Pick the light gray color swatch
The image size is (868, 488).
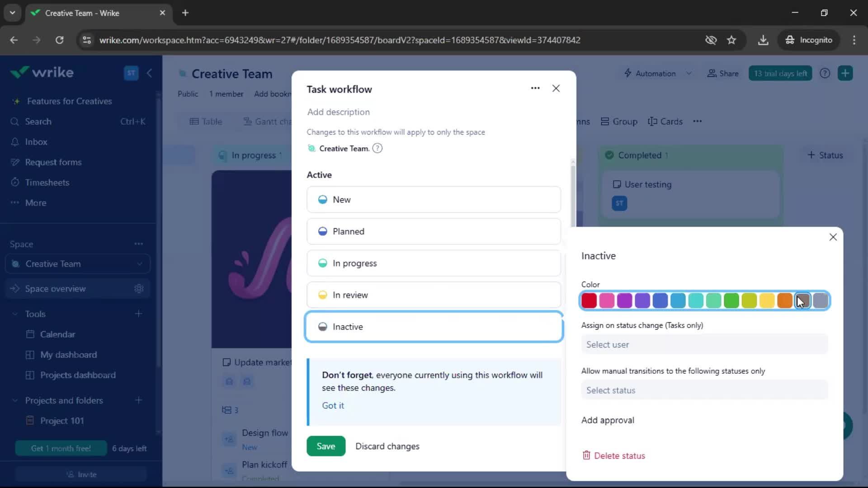click(821, 300)
